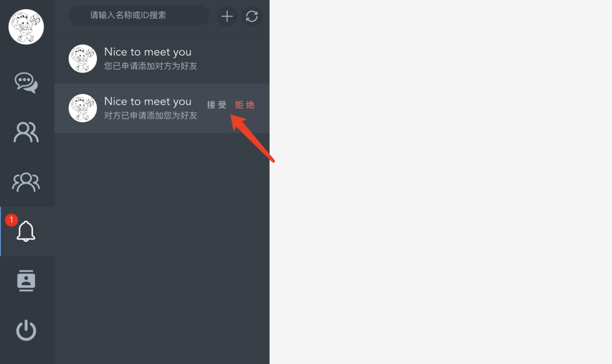Viewport: 612px width, 364px height.
Task: Click 对方已申请添加您为好友 status text
Action: (151, 115)
